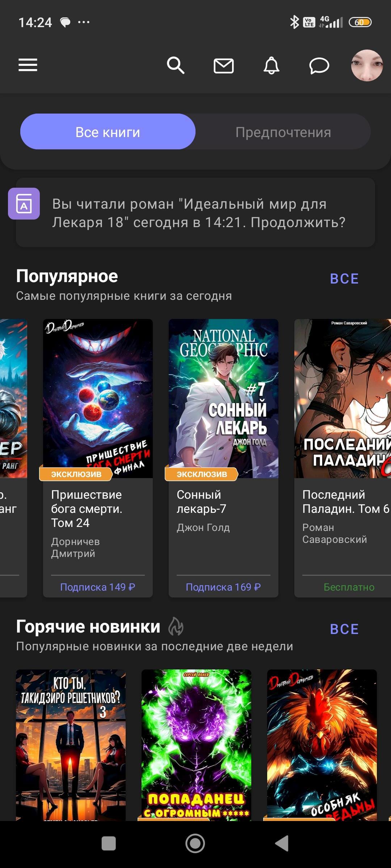This screenshot has height=868, width=391.
Task: Open Пришествие бога смерти cover
Action: pyautogui.click(x=98, y=399)
